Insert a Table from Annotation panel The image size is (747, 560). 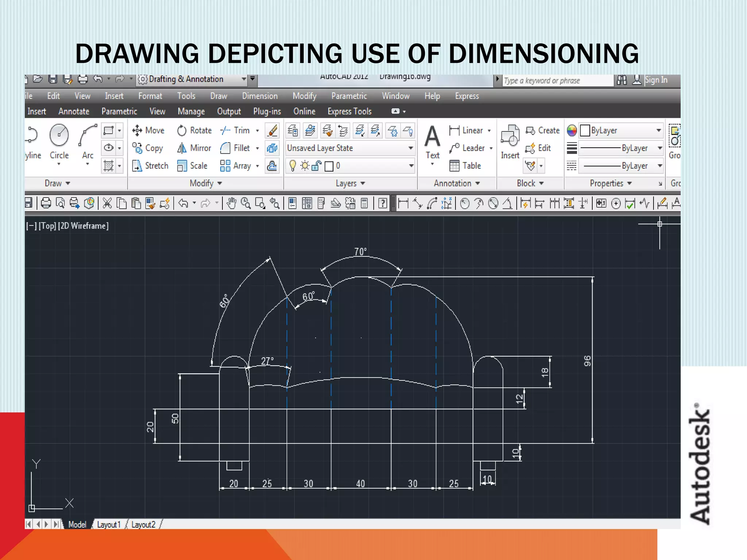pos(465,166)
